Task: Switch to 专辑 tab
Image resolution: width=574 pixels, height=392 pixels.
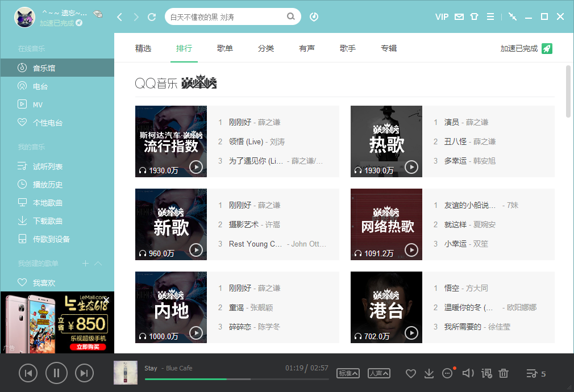Action: pyautogui.click(x=389, y=48)
